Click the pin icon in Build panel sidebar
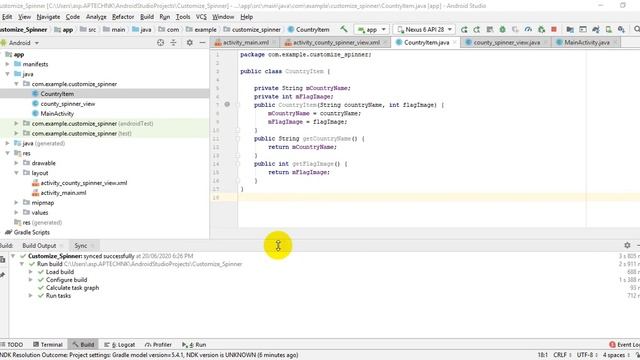Image resolution: width=640 pixels, height=360 pixels. [x=2, y=275]
